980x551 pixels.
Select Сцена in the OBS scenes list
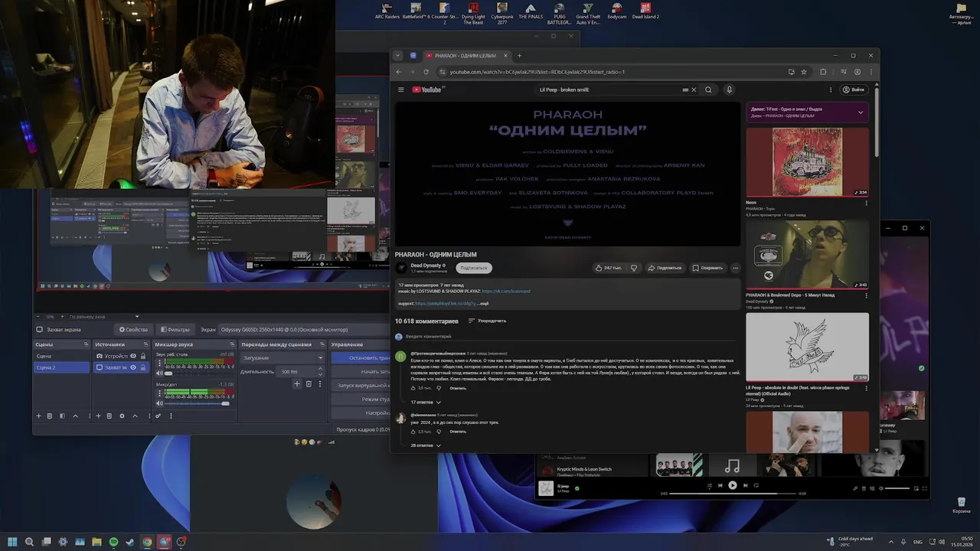61,356
